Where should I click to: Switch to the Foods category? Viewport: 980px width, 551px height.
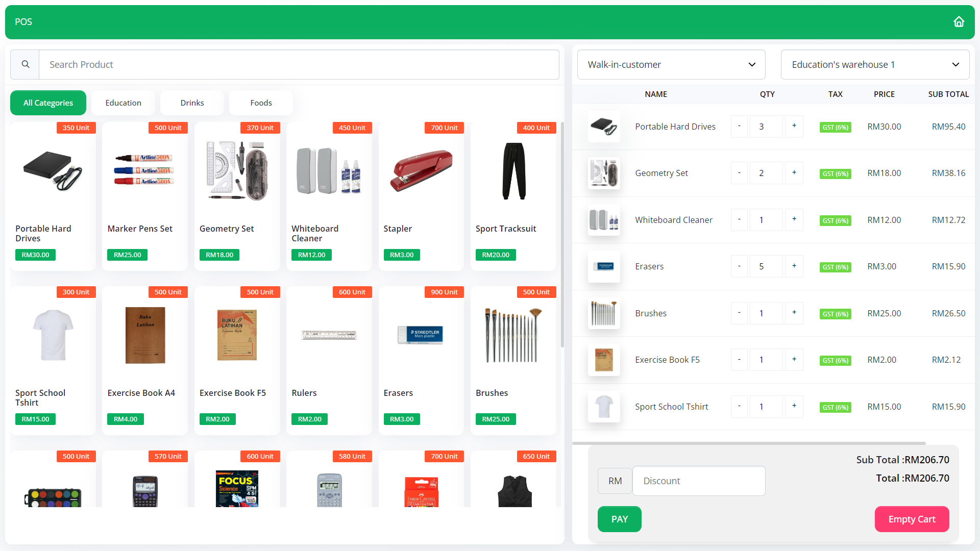(x=261, y=103)
